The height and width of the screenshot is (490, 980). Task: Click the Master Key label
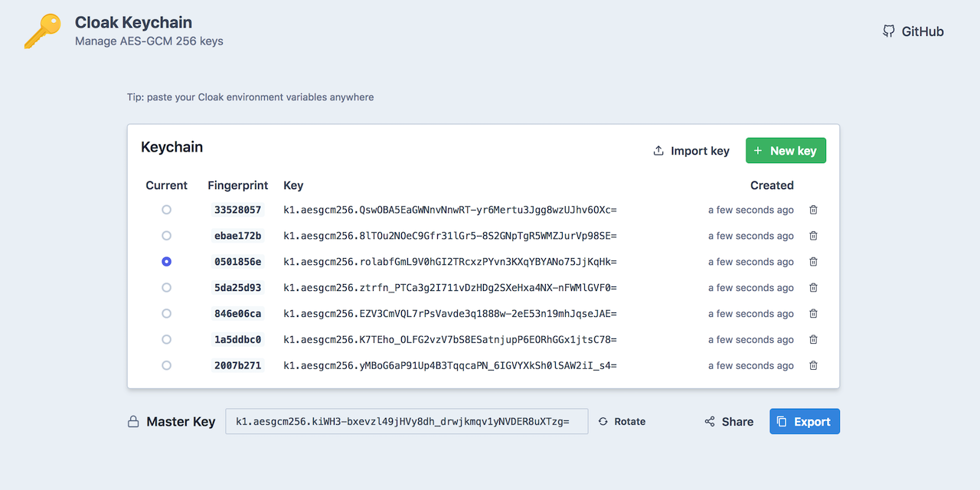tap(181, 422)
